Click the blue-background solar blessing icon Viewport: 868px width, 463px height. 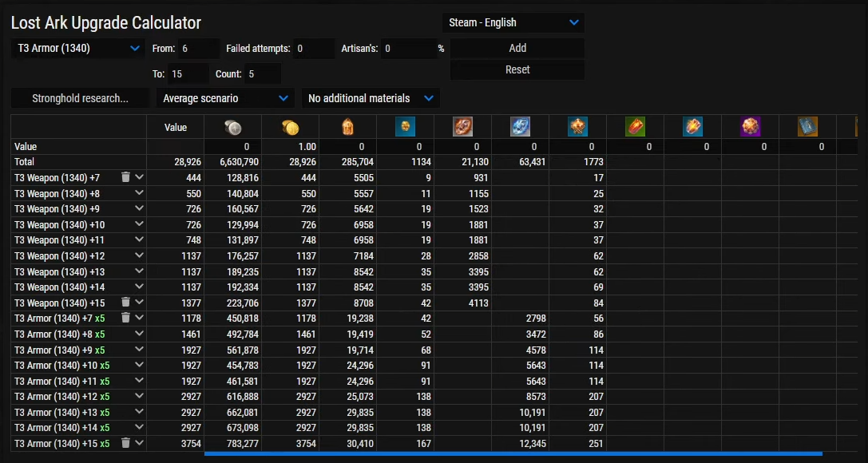[693, 127]
